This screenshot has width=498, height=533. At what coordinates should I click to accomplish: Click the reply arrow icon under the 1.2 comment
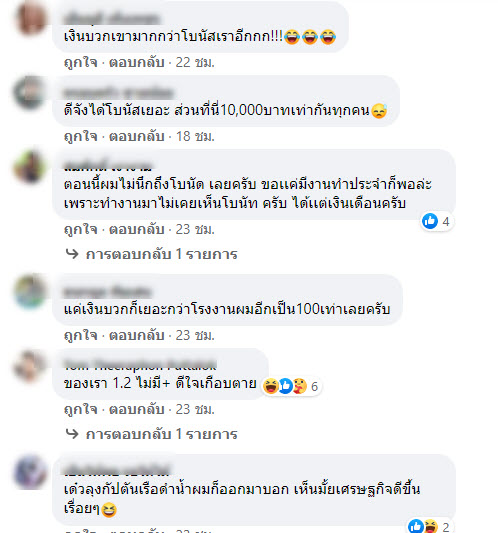[x=72, y=433]
